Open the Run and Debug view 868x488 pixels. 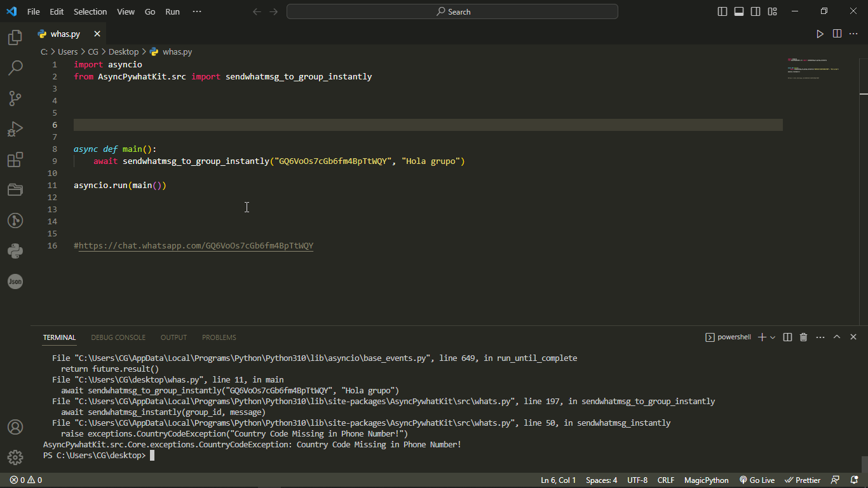pos(15,129)
